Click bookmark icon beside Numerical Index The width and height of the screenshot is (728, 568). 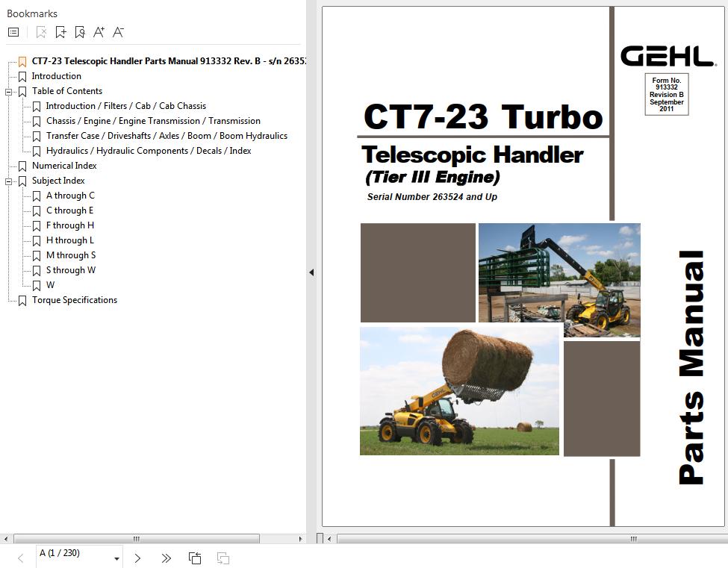[x=22, y=166]
